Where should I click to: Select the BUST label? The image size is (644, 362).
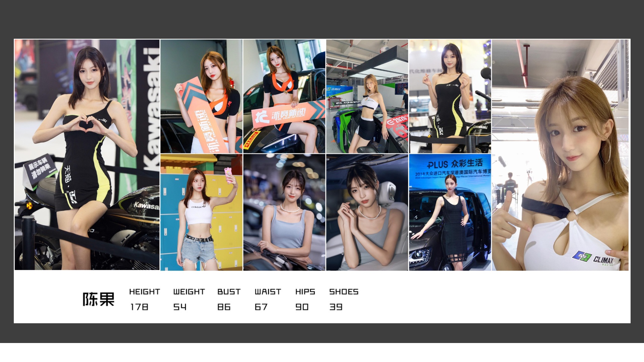tap(229, 292)
